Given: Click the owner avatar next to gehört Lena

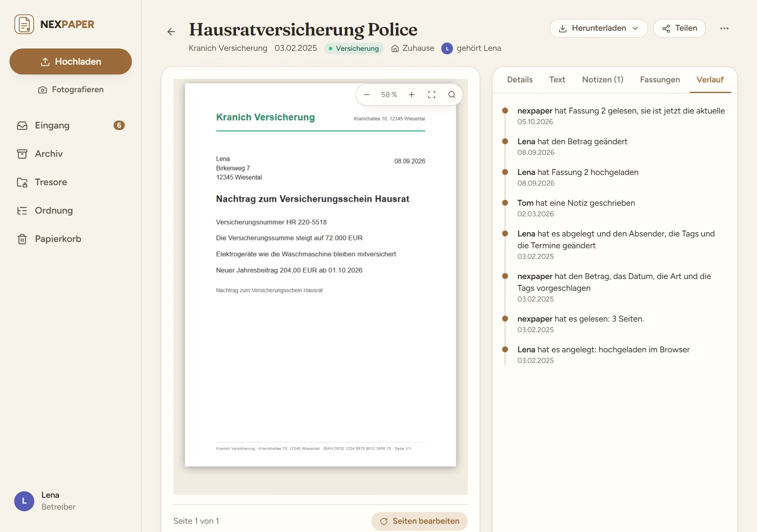Looking at the screenshot, I should [447, 48].
